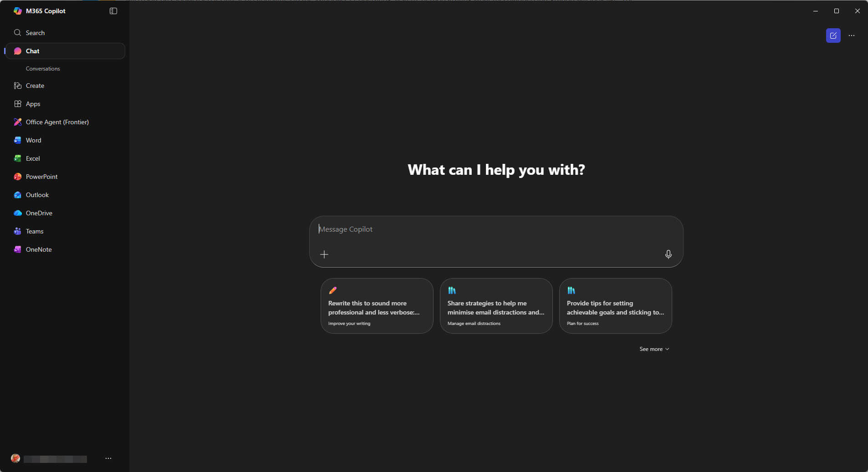Open PowerPoint in the sidebar
This screenshot has width=868, height=472.
[41, 177]
